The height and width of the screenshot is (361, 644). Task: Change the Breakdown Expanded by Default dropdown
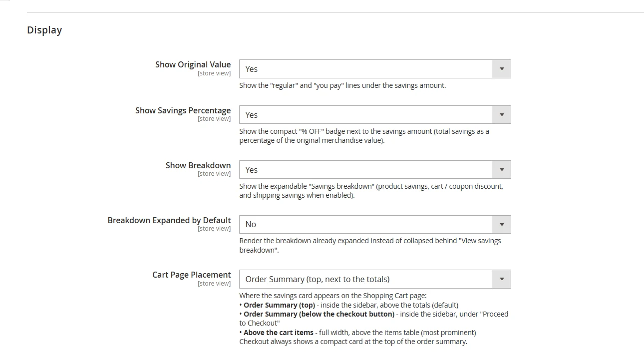375,225
